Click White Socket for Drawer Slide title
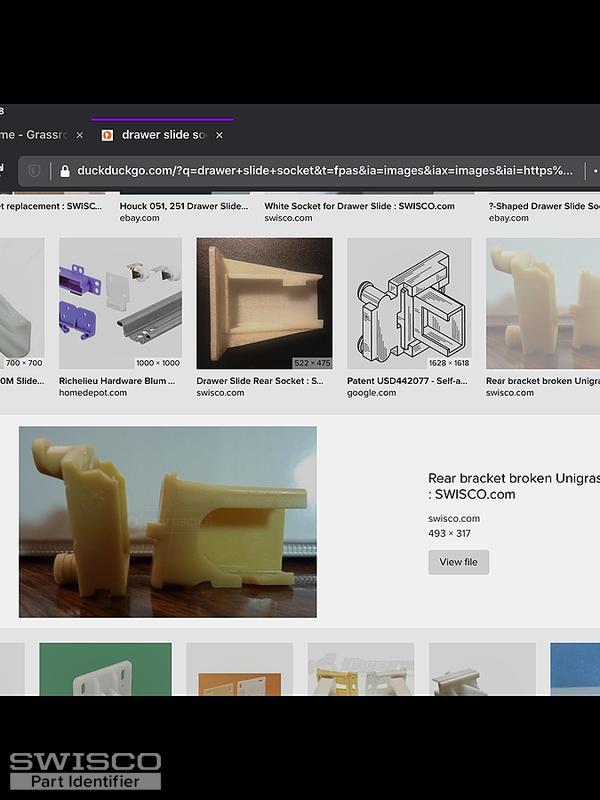600x800 pixels. pos(359,206)
